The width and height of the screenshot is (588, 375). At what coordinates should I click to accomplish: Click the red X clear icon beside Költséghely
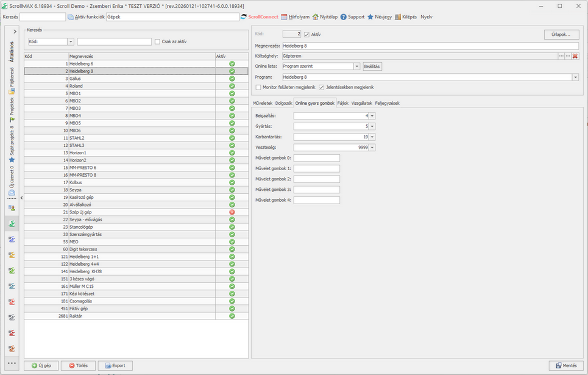[575, 56]
